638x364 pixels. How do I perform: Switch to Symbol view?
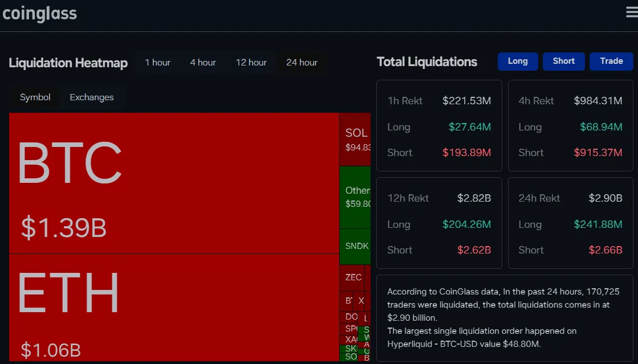pos(35,97)
